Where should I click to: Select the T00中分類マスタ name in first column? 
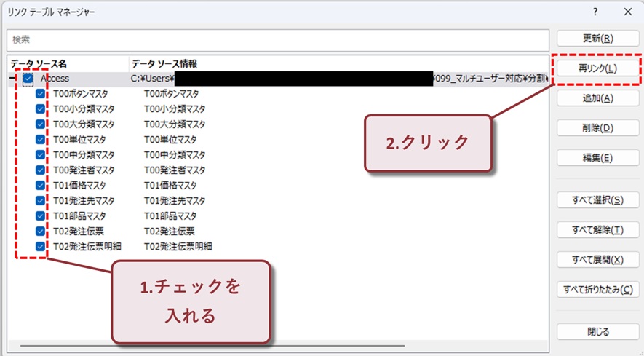coord(84,154)
